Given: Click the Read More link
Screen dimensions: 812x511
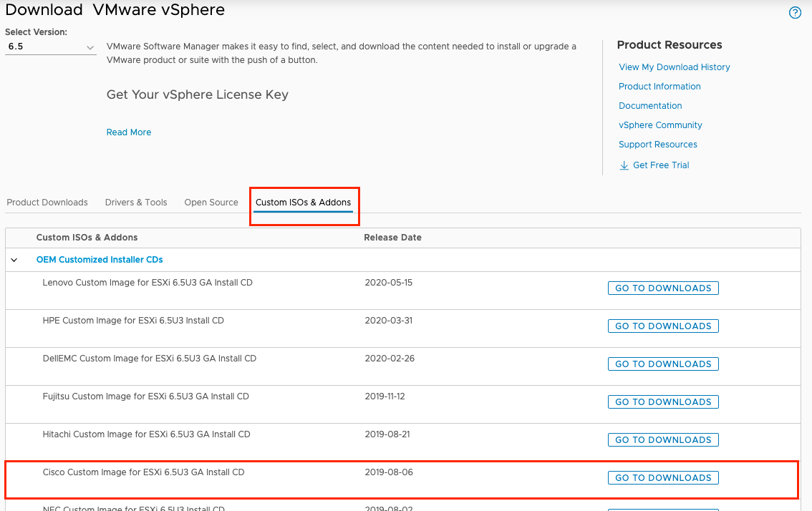Looking at the screenshot, I should tap(129, 132).
